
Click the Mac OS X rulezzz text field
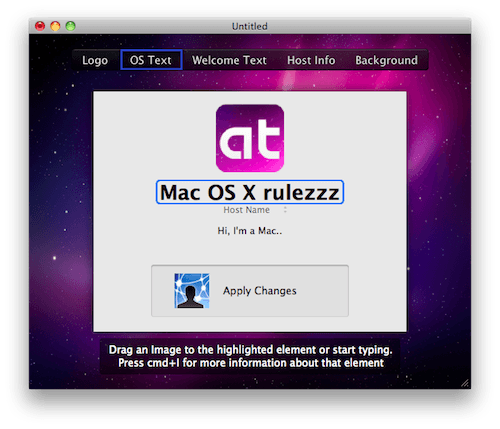coord(250,192)
